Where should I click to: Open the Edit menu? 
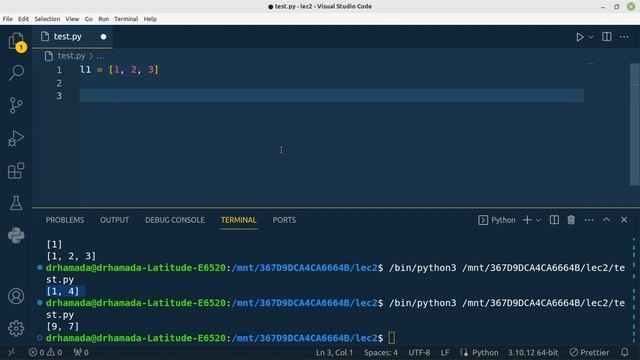pyautogui.click(x=23, y=19)
